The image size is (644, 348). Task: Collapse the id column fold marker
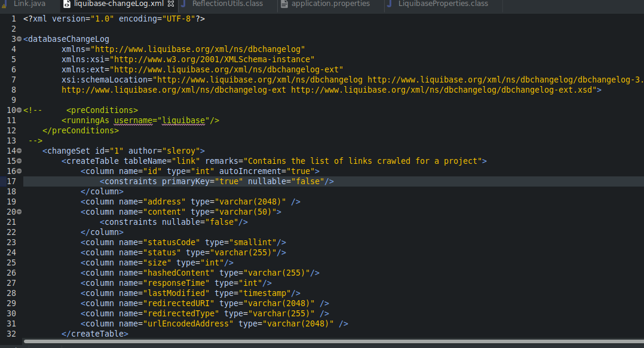(x=20, y=171)
